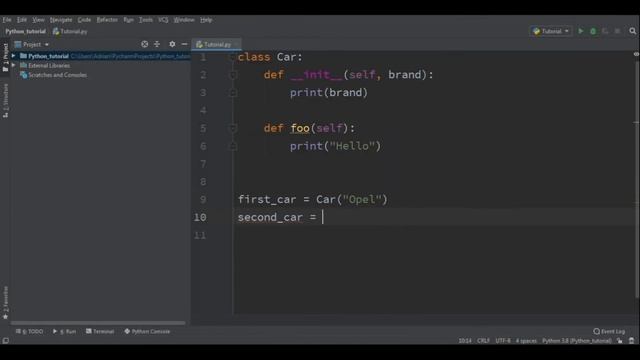640x360 pixels.
Task: Expand the External Libraries tree arrow
Action: coord(13,65)
